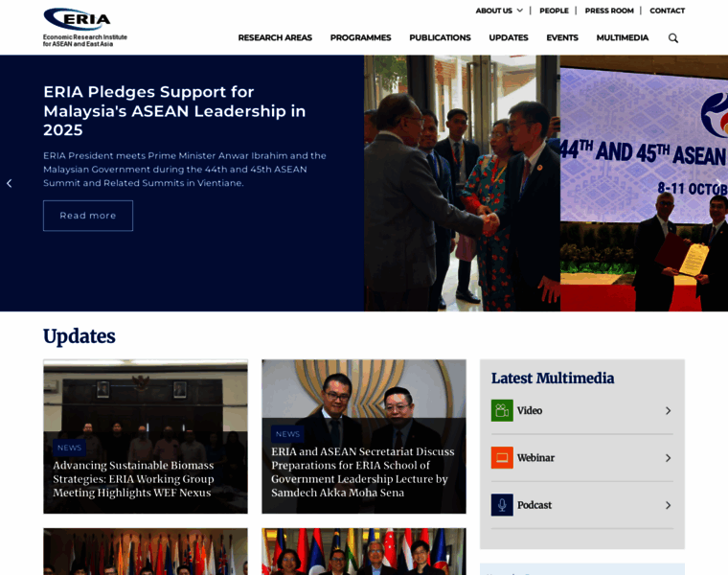This screenshot has height=575, width=728.
Task: Open the Updates menu
Action: (509, 37)
